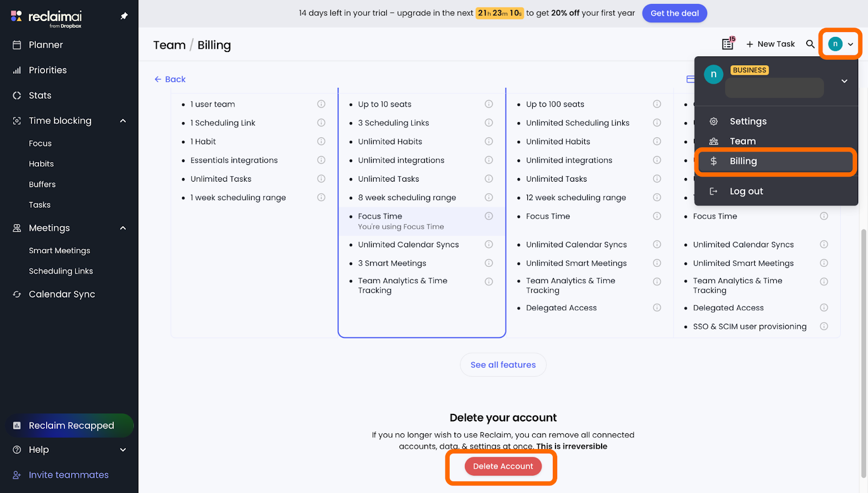Click the Planner calendar icon
This screenshot has width=868, height=493.
(17, 45)
